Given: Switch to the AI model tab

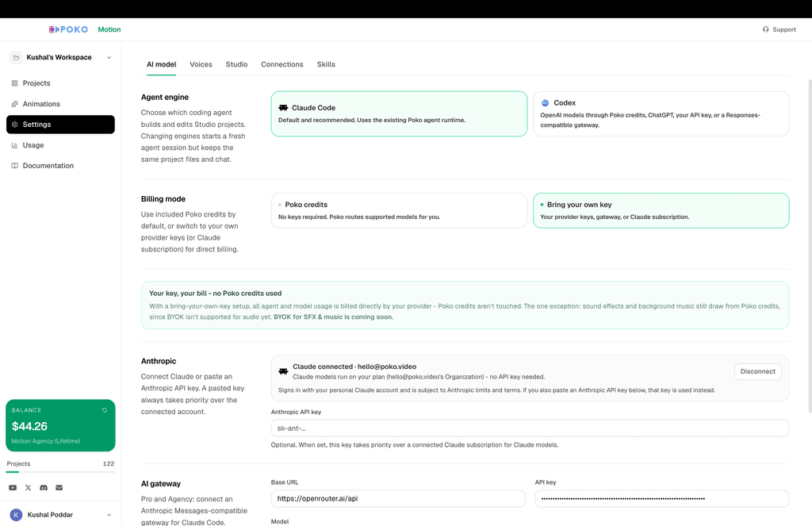Looking at the screenshot, I should click(162, 64).
